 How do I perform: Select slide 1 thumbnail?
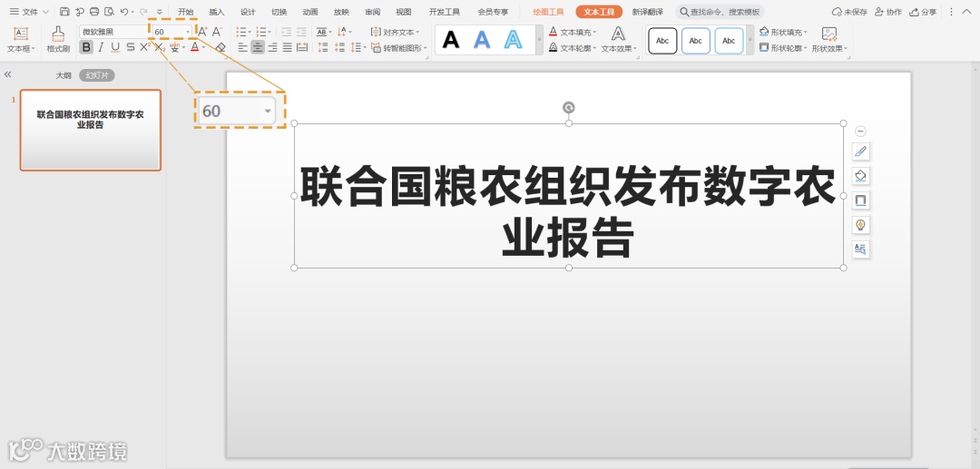91,130
